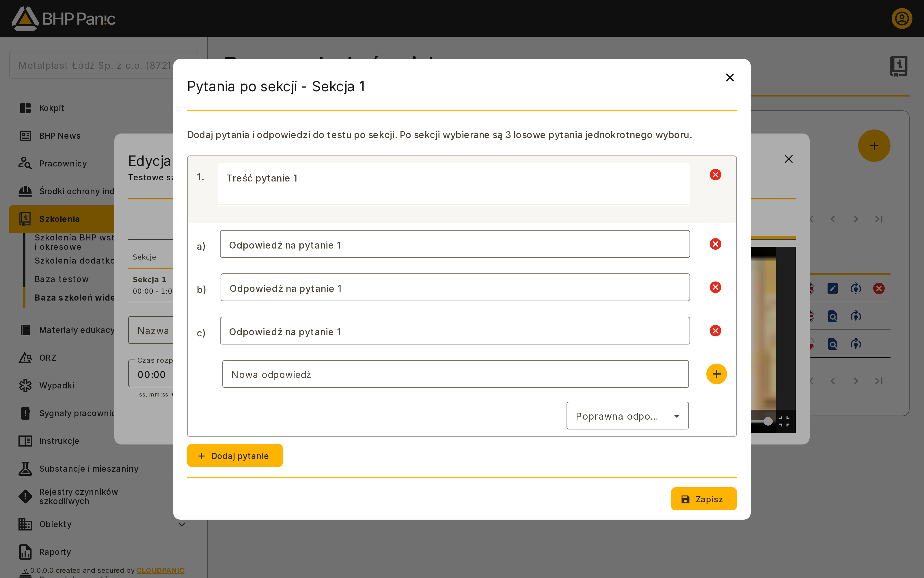Open Baza testów submenu item
Image resolution: width=924 pixels, height=578 pixels.
[x=62, y=279]
